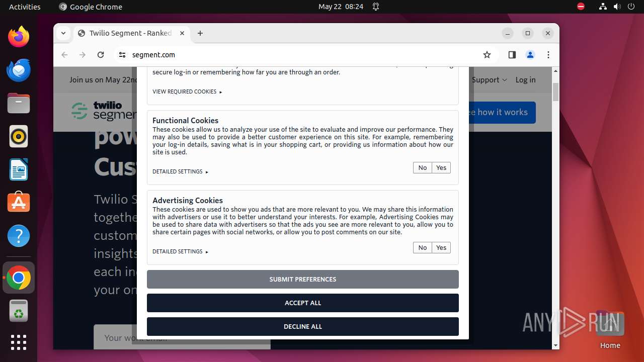Open a new browser tab
The image size is (644, 362).
[200, 33]
